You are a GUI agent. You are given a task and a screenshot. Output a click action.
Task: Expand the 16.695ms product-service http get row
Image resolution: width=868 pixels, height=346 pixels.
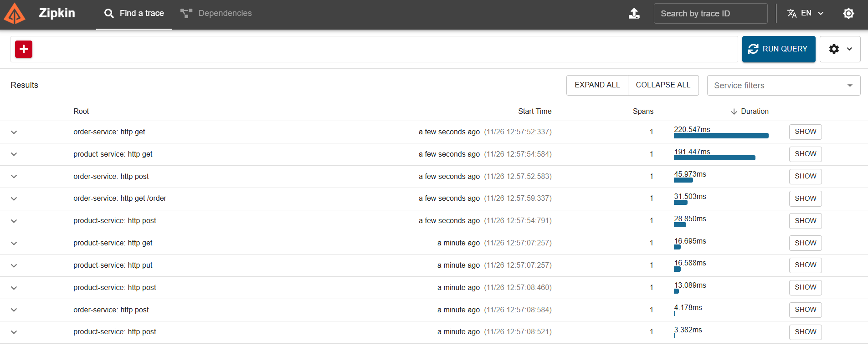point(14,243)
